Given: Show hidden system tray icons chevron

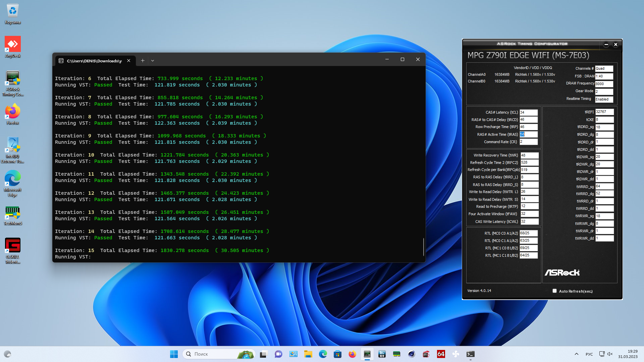Looking at the screenshot, I should pyautogui.click(x=576, y=354).
